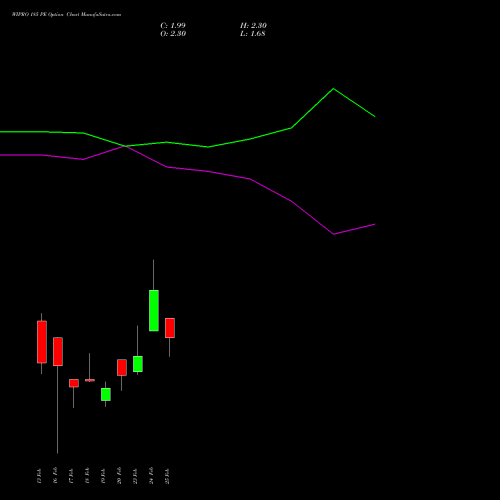Select the tall green candle for 24 Feb
Image resolution: width=500 pixels, height=500 pixels.
[154, 310]
